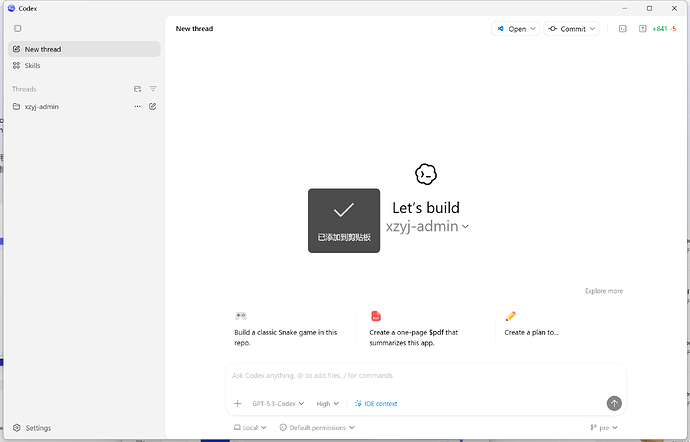Toggle IDE context
This screenshot has width=690, height=442.
(376, 403)
